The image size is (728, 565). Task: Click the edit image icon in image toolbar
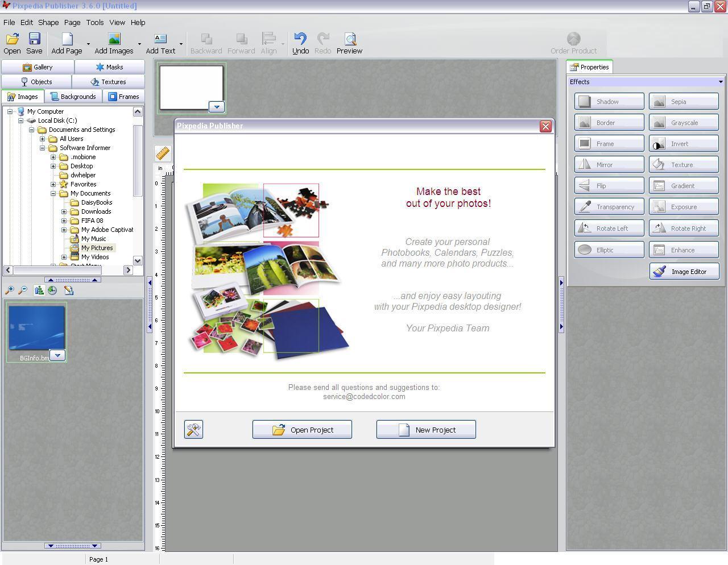[69, 290]
